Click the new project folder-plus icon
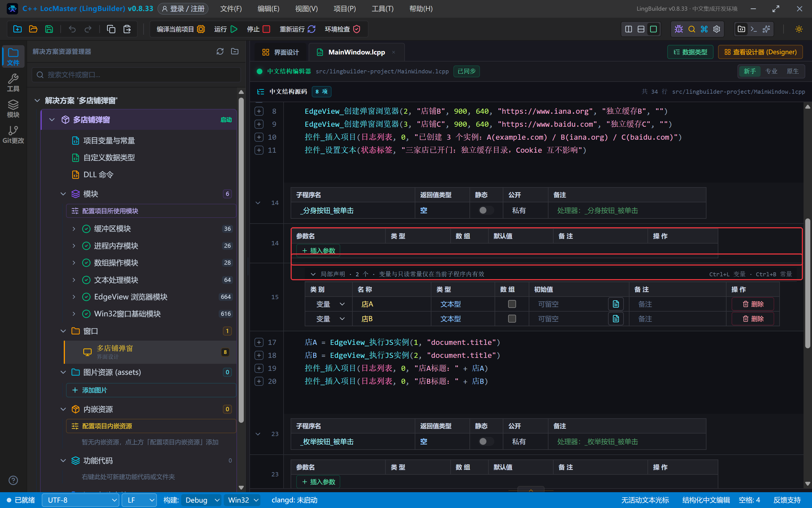 point(17,29)
